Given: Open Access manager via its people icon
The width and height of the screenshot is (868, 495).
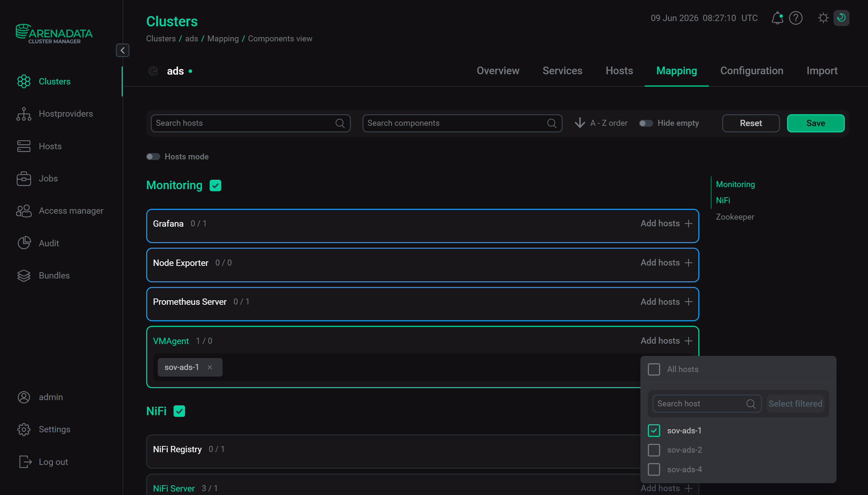Looking at the screenshot, I should tap(24, 211).
